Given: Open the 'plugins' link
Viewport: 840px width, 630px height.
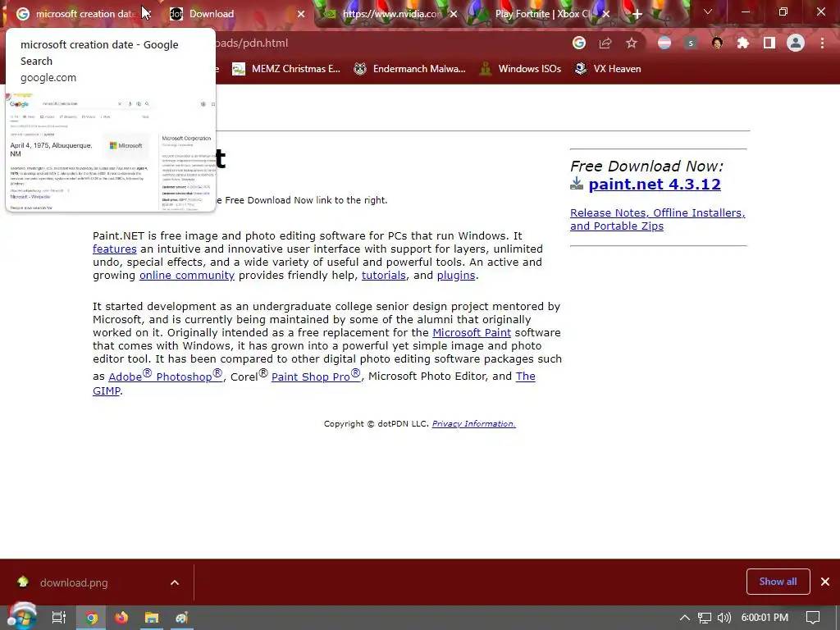Looking at the screenshot, I should pyautogui.click(x=456, y=276).
